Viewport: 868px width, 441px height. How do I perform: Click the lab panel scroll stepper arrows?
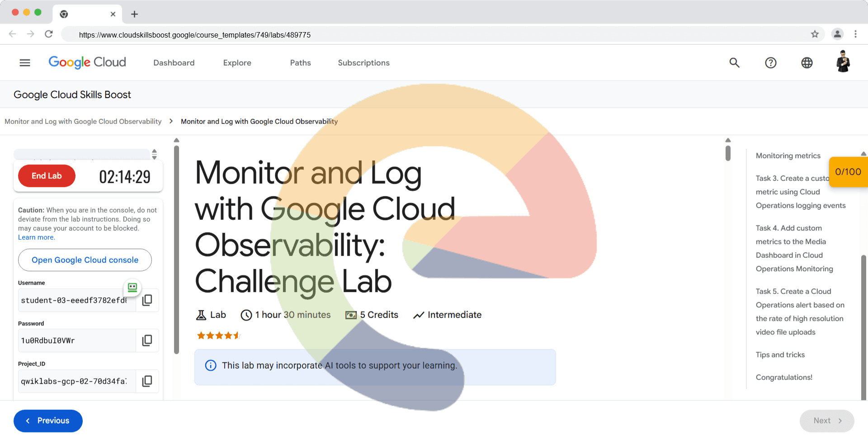[154, 154]
